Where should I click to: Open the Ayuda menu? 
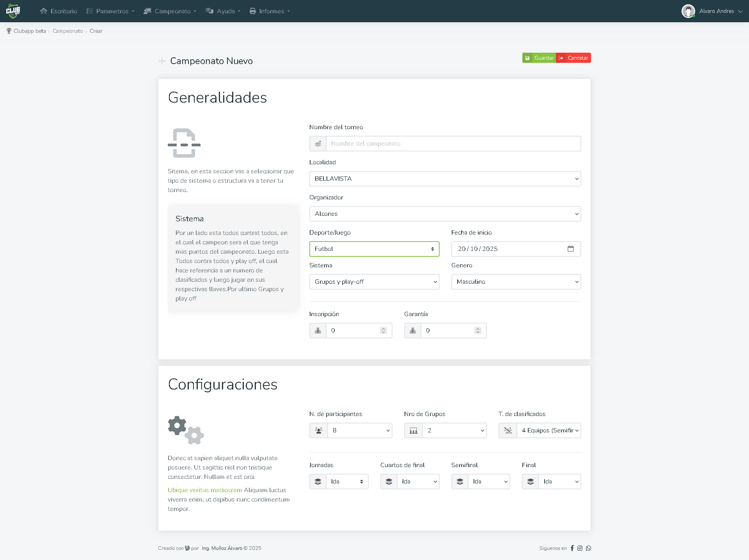[223, 11]
